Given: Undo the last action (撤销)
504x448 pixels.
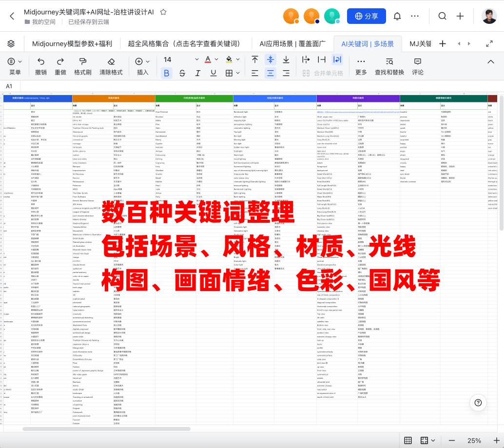Looking at the screenshot, I should (x=41, y=66).
